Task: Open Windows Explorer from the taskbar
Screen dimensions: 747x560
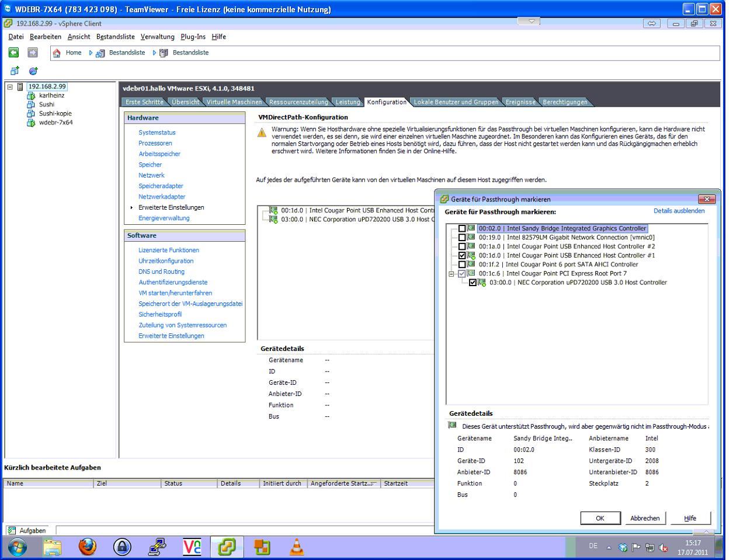Action: (53, 547)
